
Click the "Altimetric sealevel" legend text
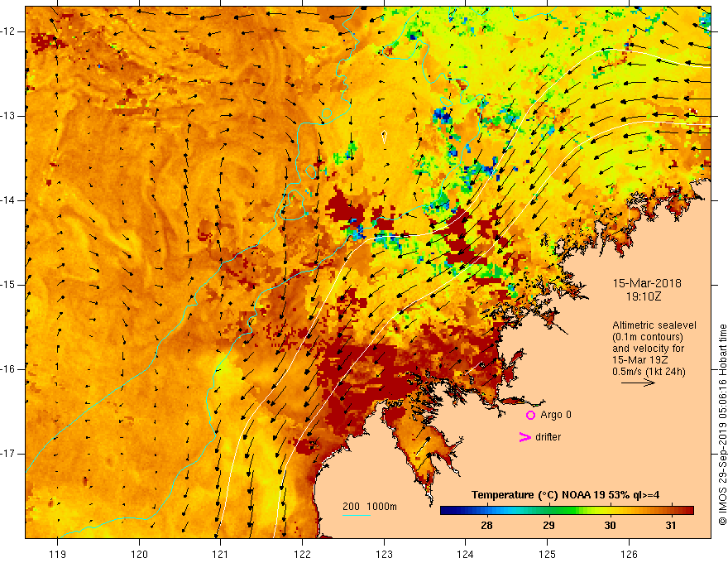pos(654,325)
